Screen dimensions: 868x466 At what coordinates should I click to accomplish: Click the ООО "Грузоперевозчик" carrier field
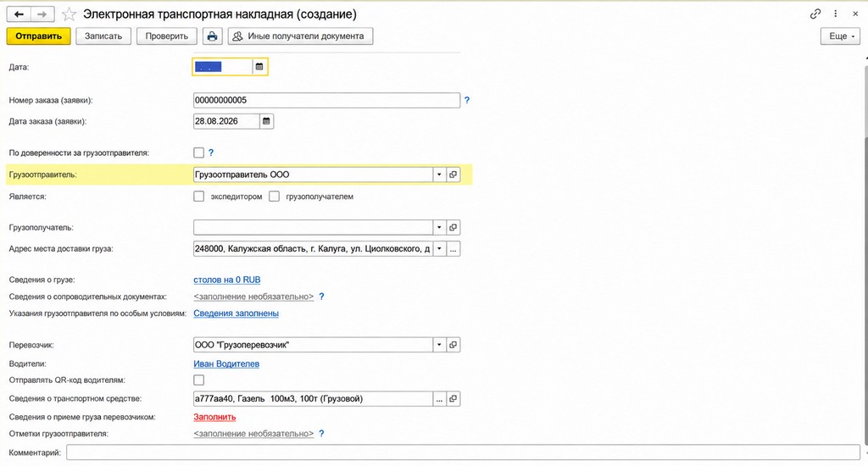[314, 345]
